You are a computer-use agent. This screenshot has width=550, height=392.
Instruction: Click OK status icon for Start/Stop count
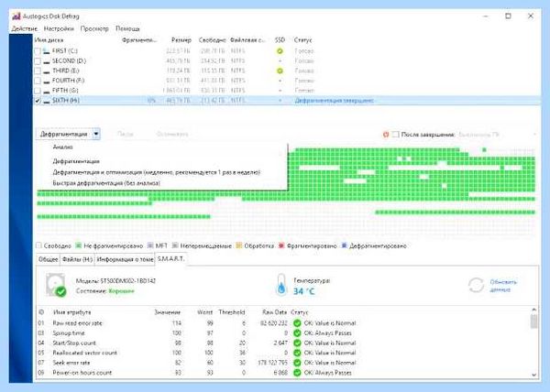click(x=297, y=343)
